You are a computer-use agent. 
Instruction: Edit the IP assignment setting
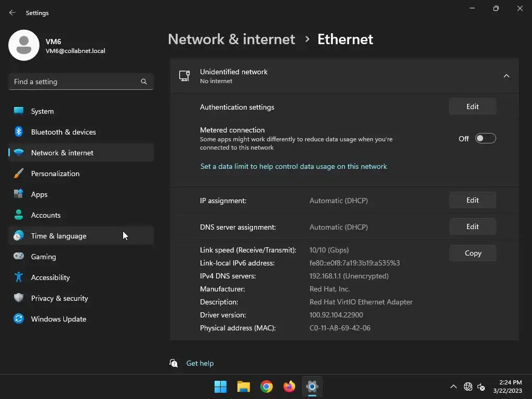(472, 201)
